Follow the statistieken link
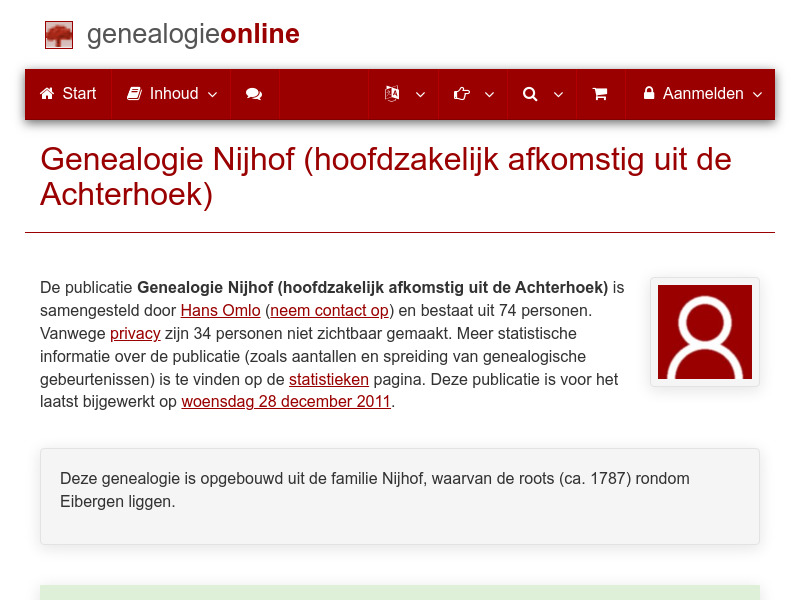 pyautogui.click(x=329, y=379)
